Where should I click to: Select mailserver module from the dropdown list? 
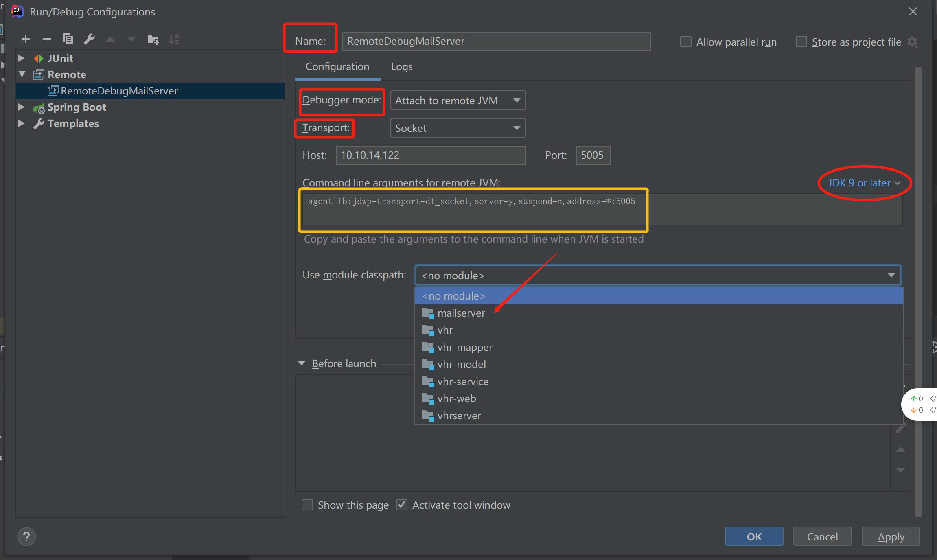[461, 313]
